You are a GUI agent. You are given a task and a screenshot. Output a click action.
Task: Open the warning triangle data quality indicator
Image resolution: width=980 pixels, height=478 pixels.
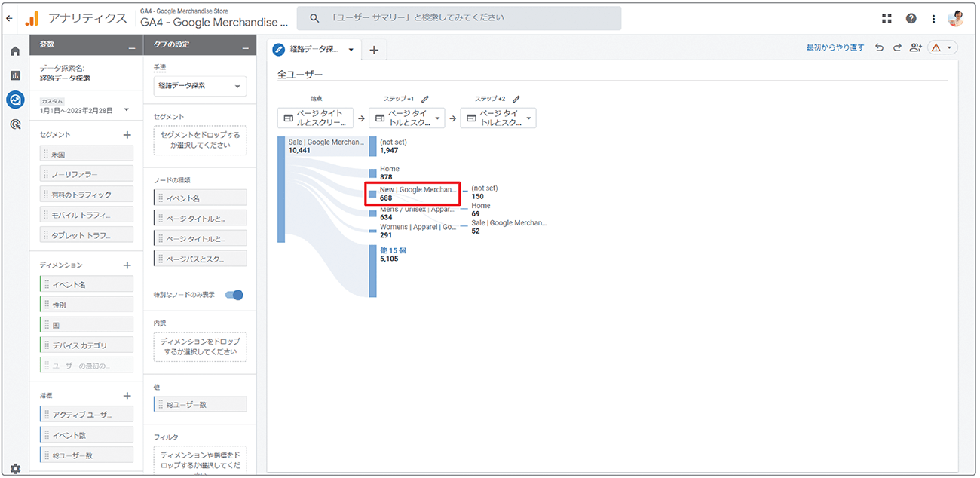click(x=942, y=47)
